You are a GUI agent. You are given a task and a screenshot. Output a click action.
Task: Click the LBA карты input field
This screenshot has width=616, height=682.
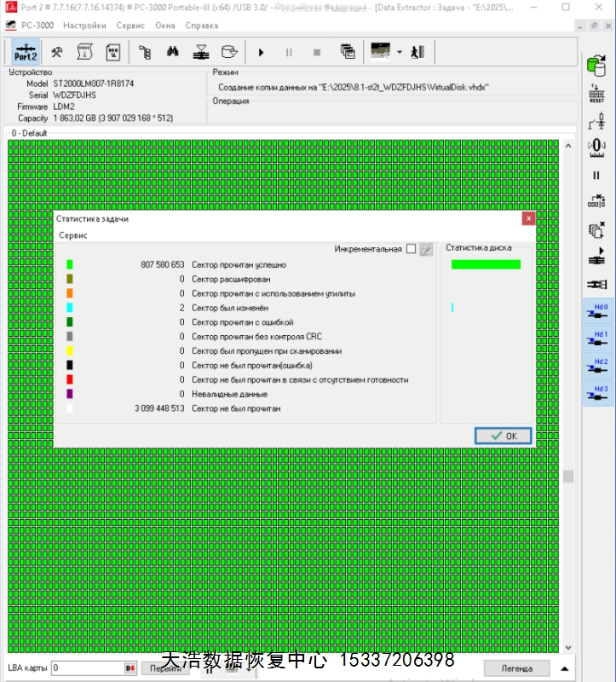coord(88,668)
